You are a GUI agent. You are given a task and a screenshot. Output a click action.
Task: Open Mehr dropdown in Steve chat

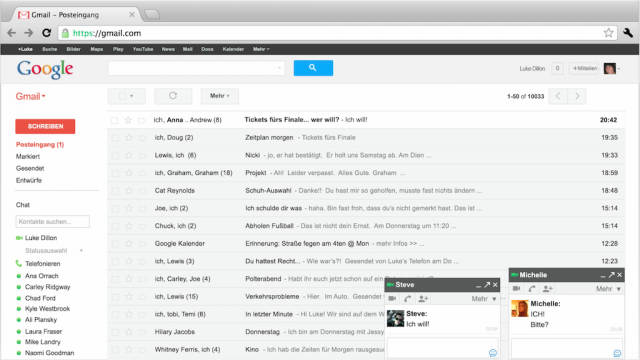point(484,299)
